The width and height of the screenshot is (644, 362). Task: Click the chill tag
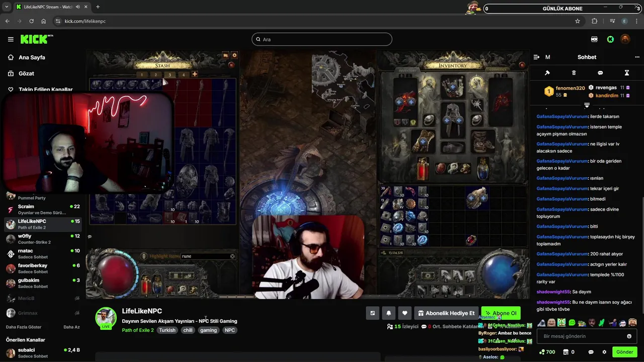(x=188, y=330)
